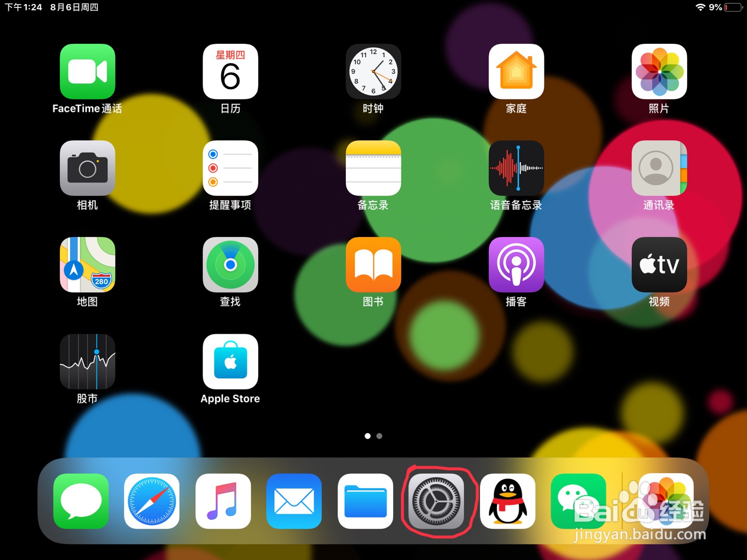Image resolution: width=747 pixels, height=560 pixels.
Task: Tap the 语音备忘录 app label
Action: [x=516, y=205]
